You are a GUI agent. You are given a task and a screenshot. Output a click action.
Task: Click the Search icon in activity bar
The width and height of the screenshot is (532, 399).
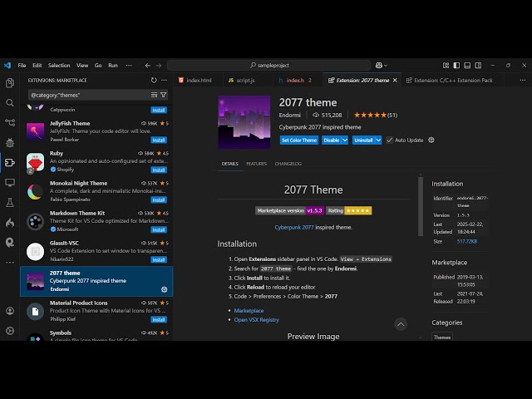pos(10,103)
